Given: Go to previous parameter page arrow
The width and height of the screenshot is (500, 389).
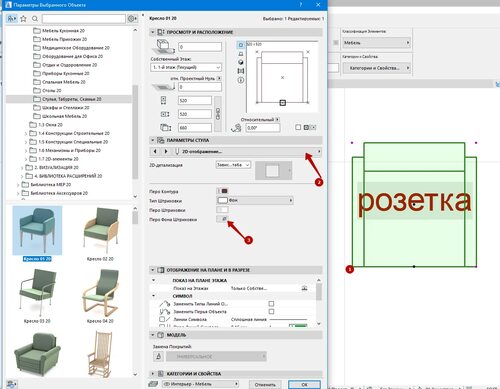Looking at the screenshot, I should (155, 151).
